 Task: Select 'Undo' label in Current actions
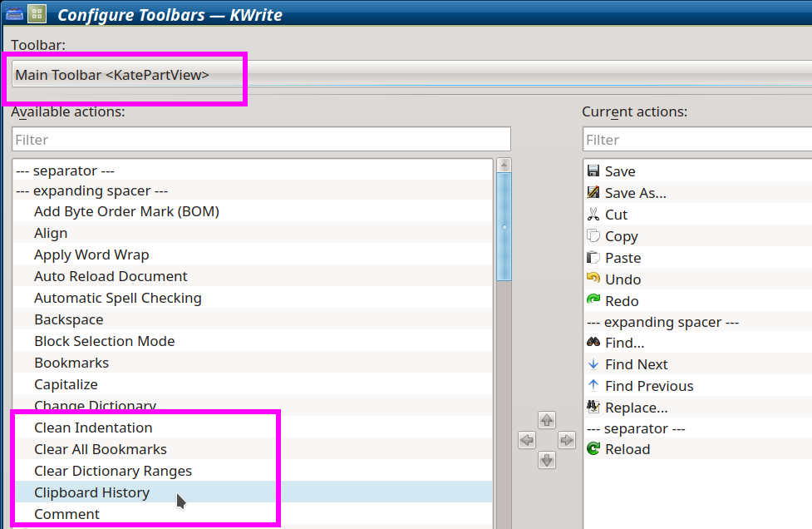coord(623,279)
